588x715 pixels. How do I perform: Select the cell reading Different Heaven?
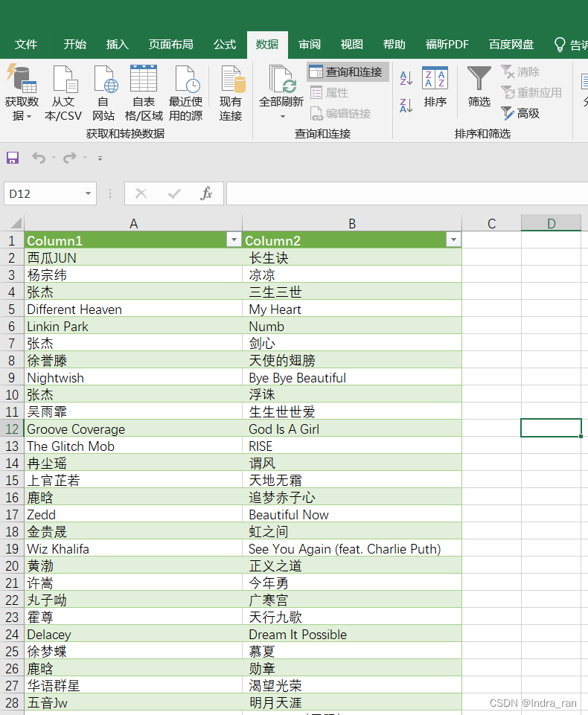133,310
